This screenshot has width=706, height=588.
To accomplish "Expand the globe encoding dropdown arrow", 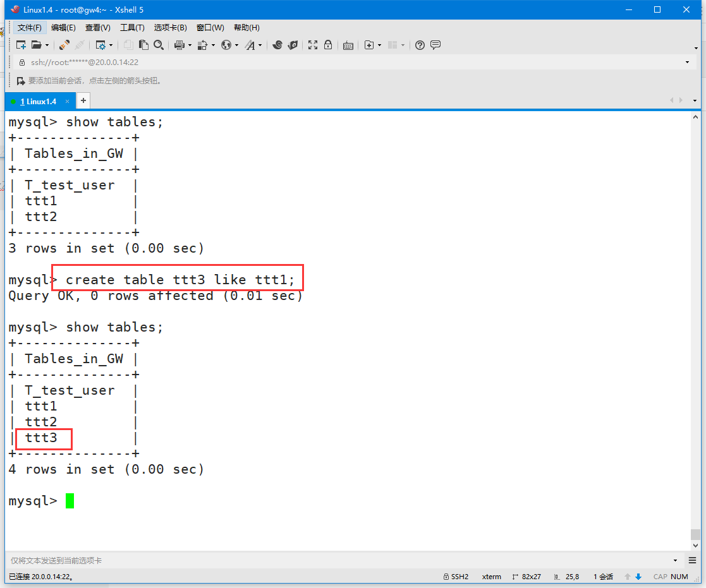I will coord(236,45).
